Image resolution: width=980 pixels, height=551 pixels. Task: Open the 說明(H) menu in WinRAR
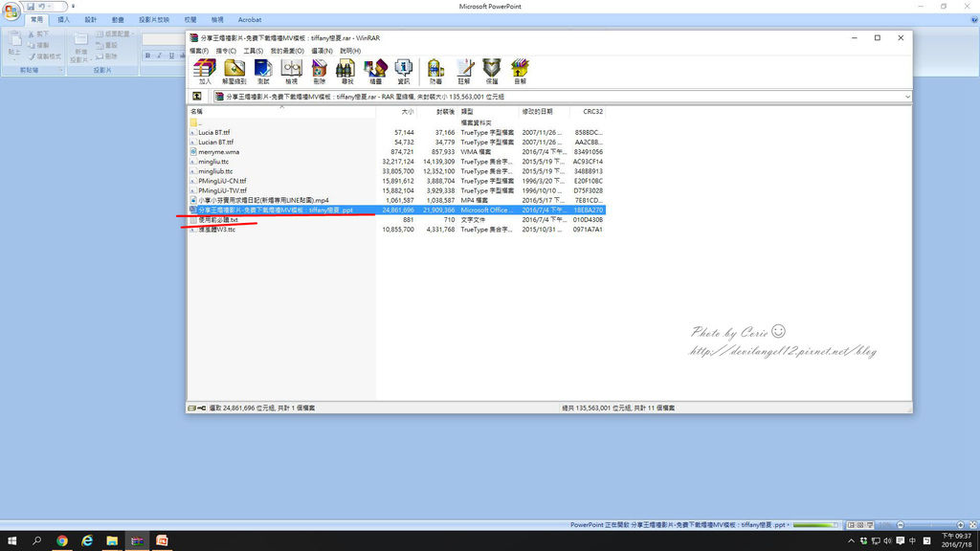pos(350,51)
